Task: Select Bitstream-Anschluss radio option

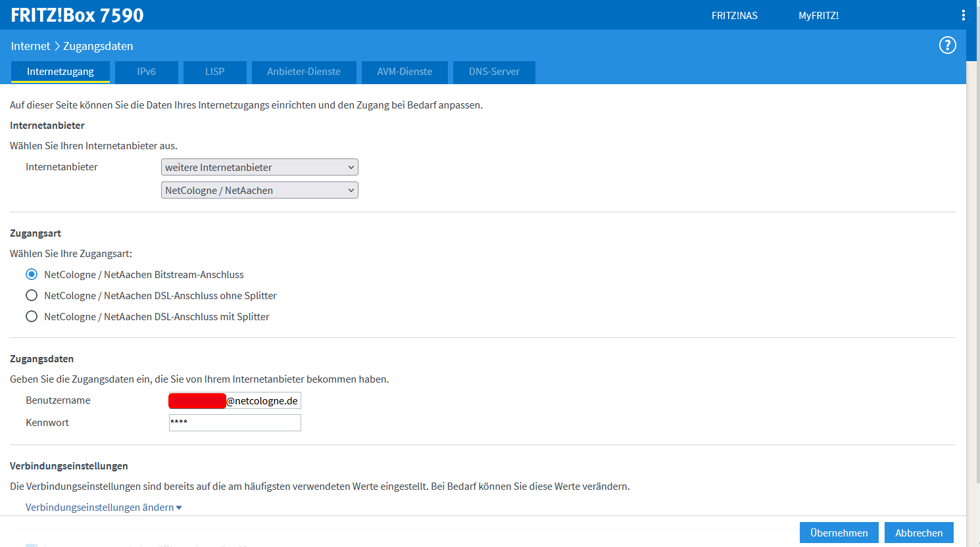Action: click(x=32, y=274)
